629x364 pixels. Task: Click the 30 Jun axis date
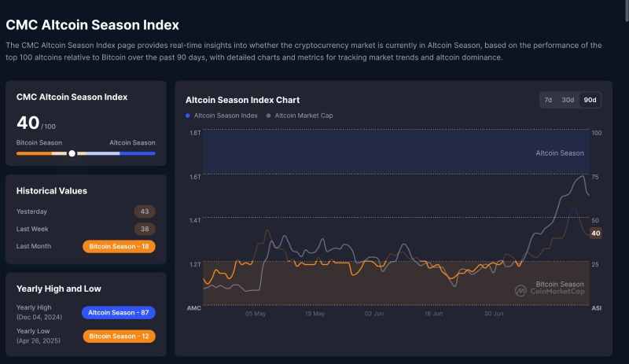(494, 314)
